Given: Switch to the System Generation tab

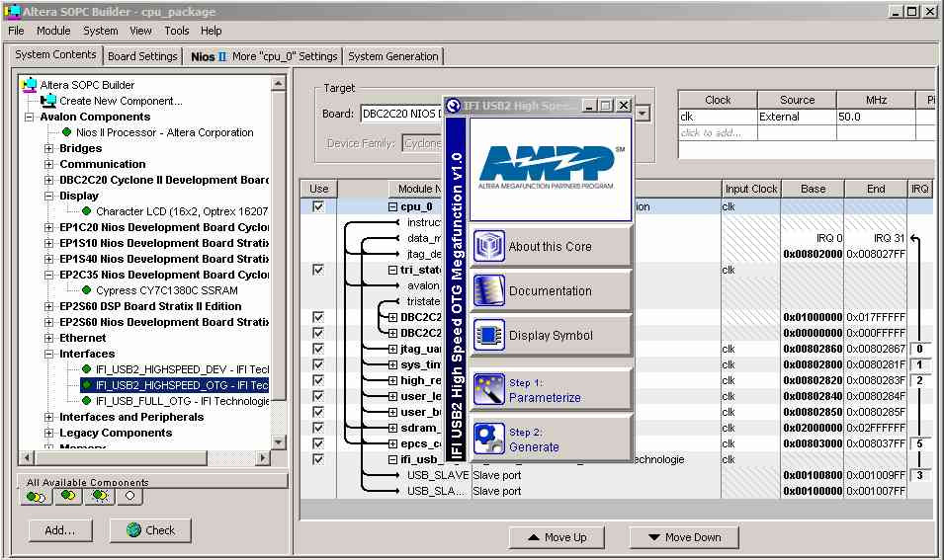Looking at the screenshot, I should pyautogui.click(x=393, y=56).
